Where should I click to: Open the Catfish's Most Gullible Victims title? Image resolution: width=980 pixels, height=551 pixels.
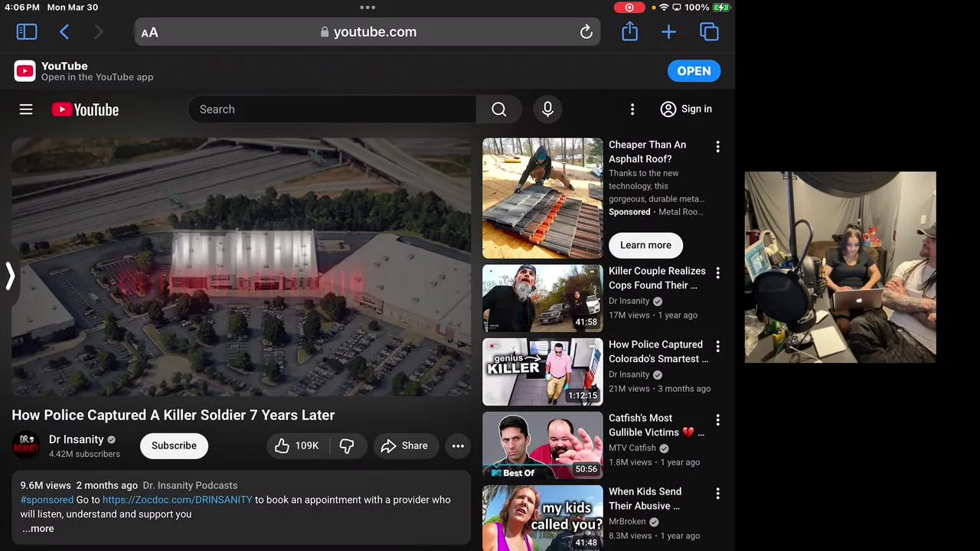(x=656, y=425)
